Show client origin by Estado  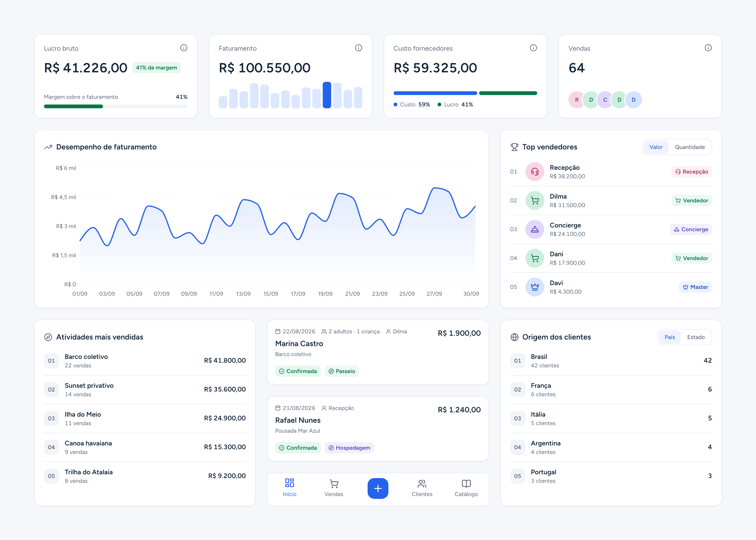696,337
